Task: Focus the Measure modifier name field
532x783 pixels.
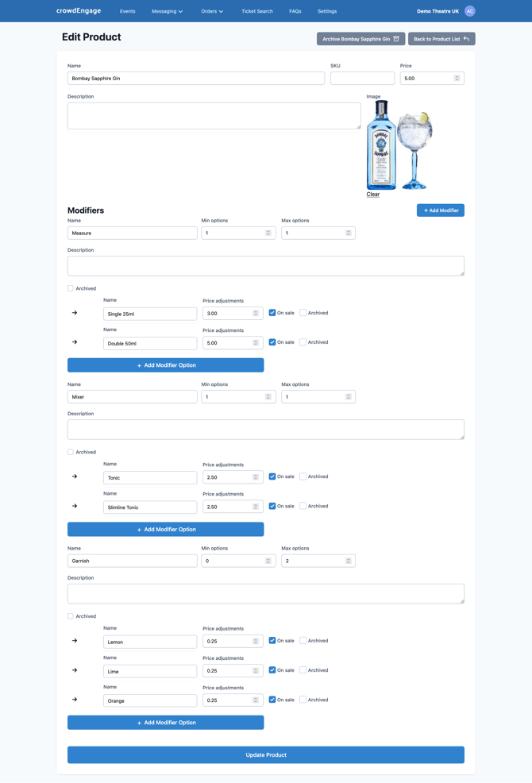Action: tap(133, 233)
